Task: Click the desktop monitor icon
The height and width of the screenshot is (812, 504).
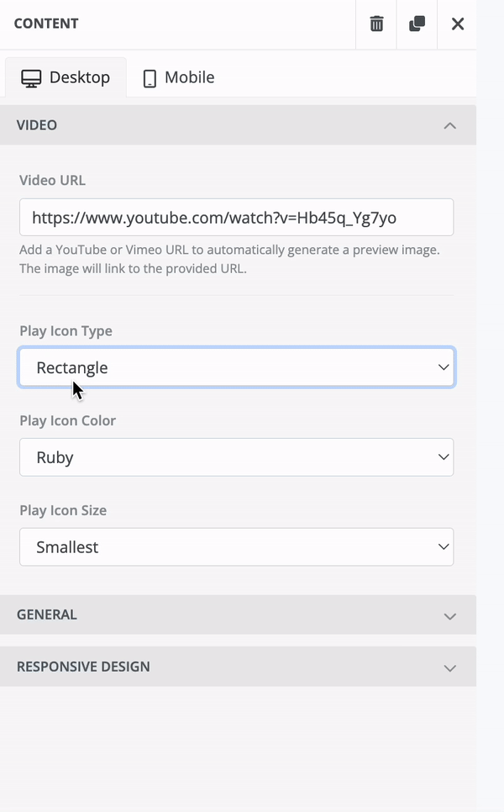Action: [x=31, y=78]
